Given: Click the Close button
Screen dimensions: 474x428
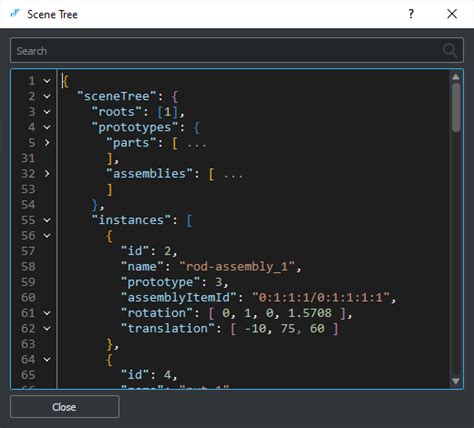Looking at the screenshot, I should click(64, 407).
